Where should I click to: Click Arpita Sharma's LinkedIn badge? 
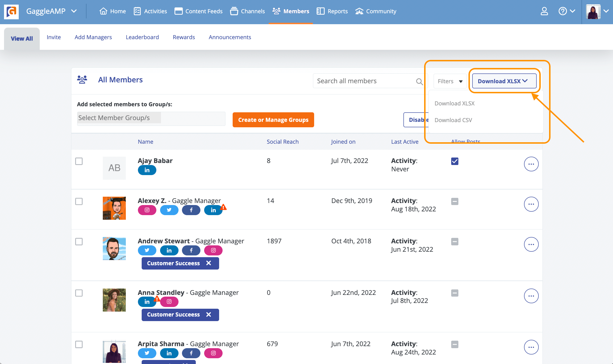tap(169, 353)
